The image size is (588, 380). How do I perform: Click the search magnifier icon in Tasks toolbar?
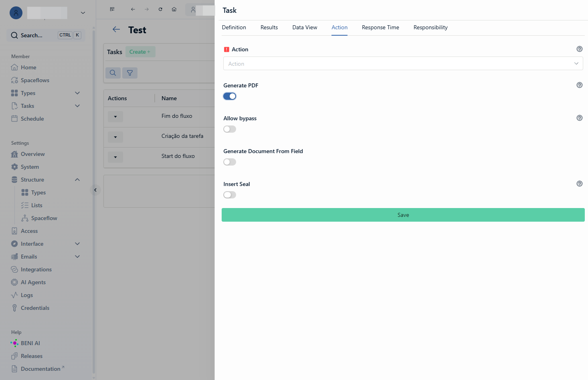113,73
